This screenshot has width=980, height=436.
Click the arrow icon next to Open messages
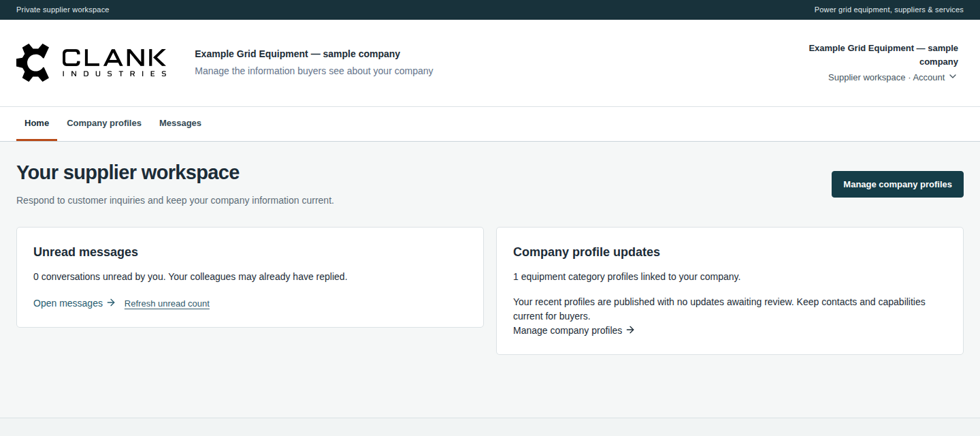111,302
